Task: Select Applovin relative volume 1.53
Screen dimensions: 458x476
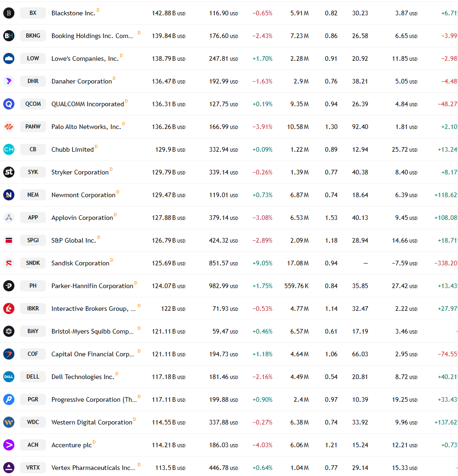Action: coord(331,218)
